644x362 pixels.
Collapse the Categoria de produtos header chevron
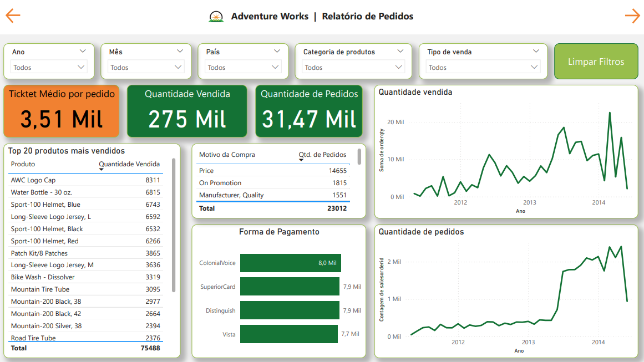[400, 52]
